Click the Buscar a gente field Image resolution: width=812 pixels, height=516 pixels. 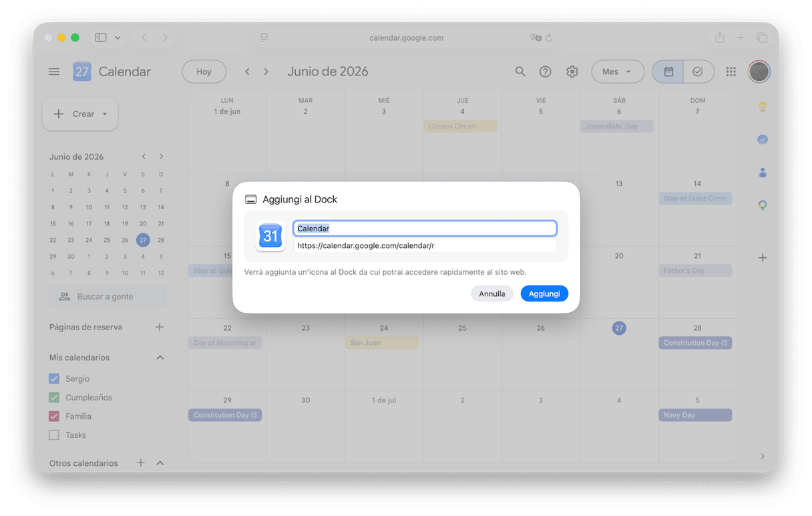[108, 296]
